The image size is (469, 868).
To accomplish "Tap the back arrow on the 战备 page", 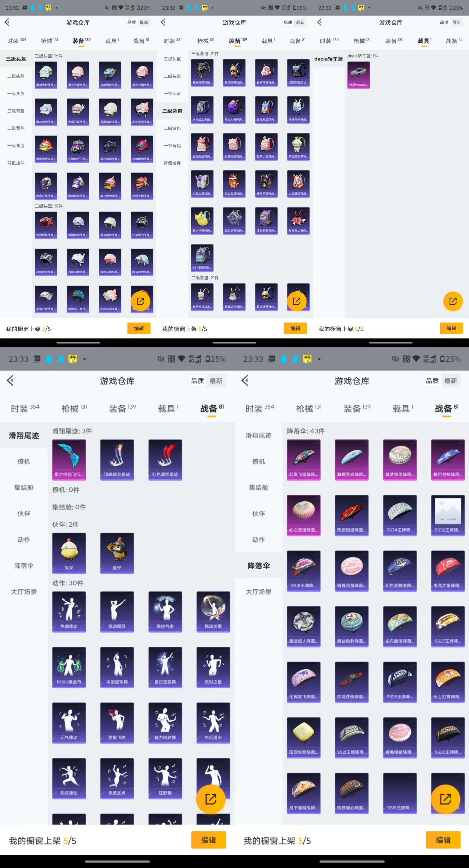I will click(11, 381).
